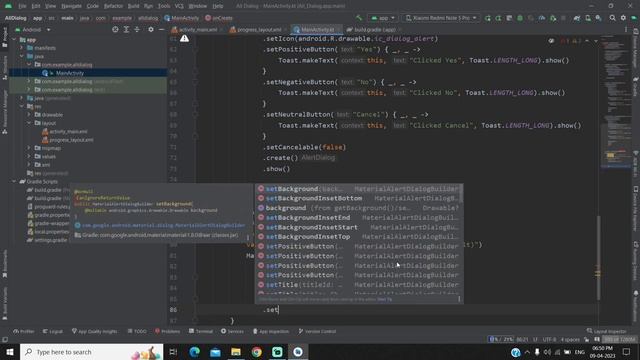
Task: Click Task View icon on taskbar
Action: (173, 352)
